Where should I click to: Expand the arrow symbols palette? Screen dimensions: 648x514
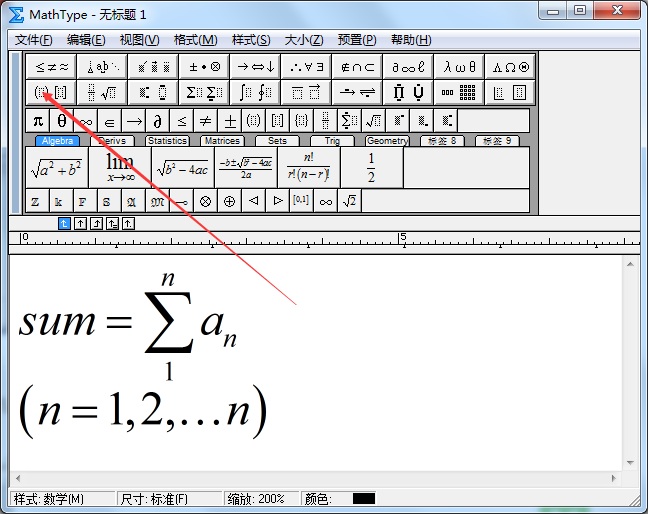pyautogui.click(x=255, y=67)
